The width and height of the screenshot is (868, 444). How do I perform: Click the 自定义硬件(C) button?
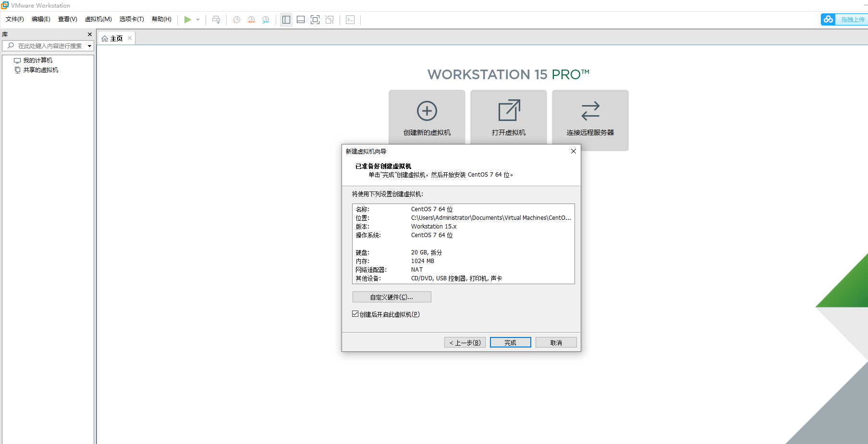pos(391,297)
